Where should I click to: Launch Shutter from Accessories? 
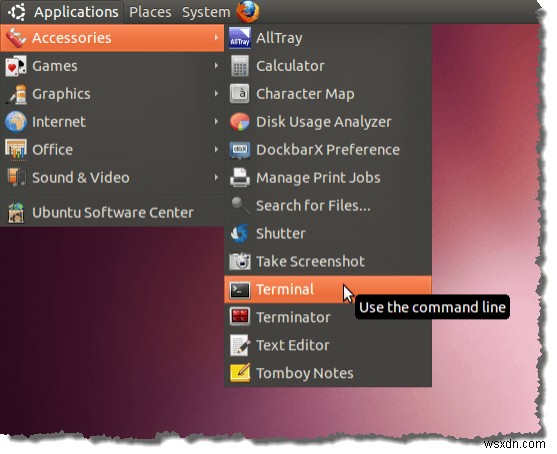[x=328, y=233]
